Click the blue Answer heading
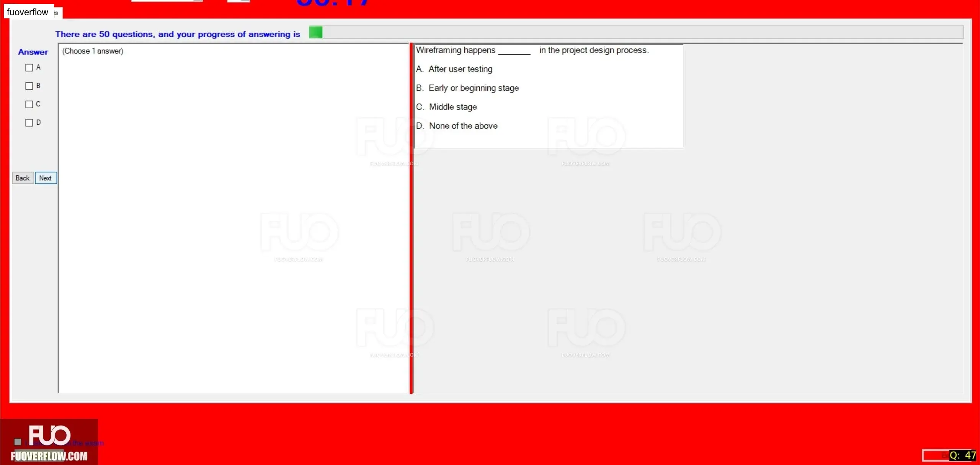The width and height of the screenshot is (980, 465). 33,52
